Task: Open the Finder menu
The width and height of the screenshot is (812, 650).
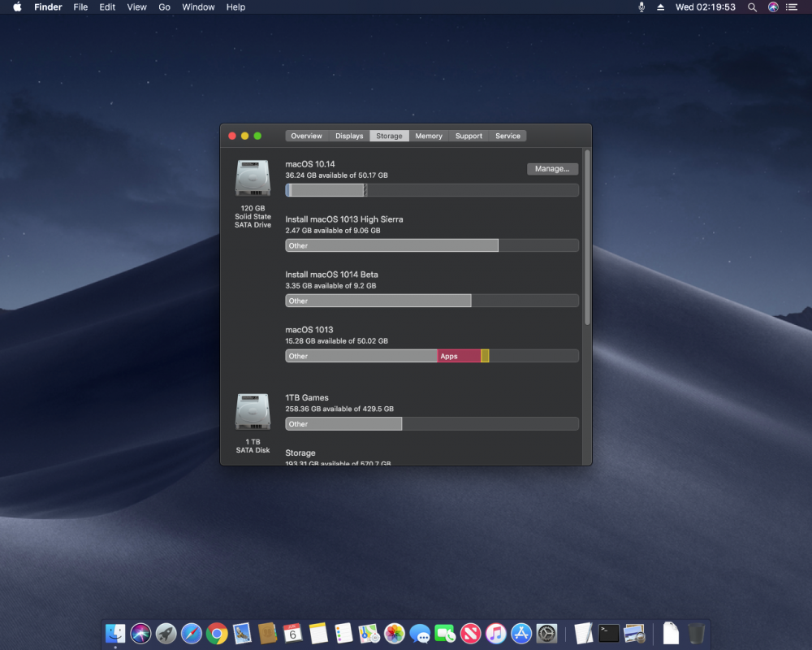Action: coord(48,7)
